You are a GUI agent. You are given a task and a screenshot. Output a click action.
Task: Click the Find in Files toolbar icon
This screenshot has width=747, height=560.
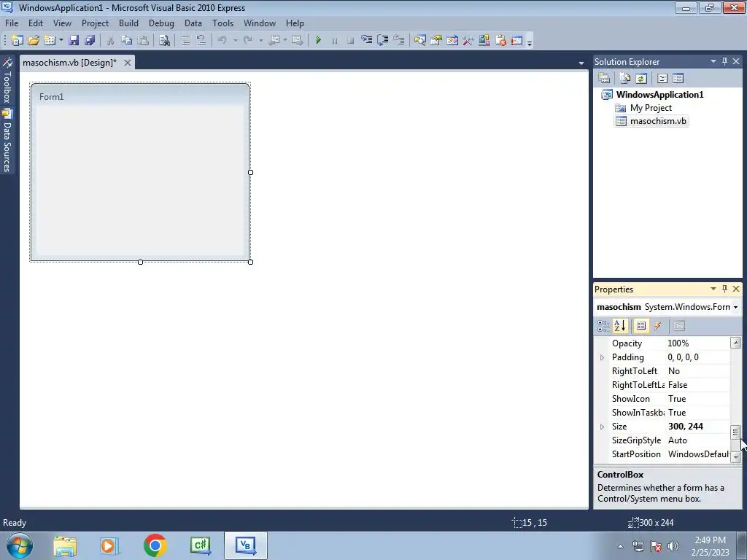pyautogui.click(x=164, y=41)
